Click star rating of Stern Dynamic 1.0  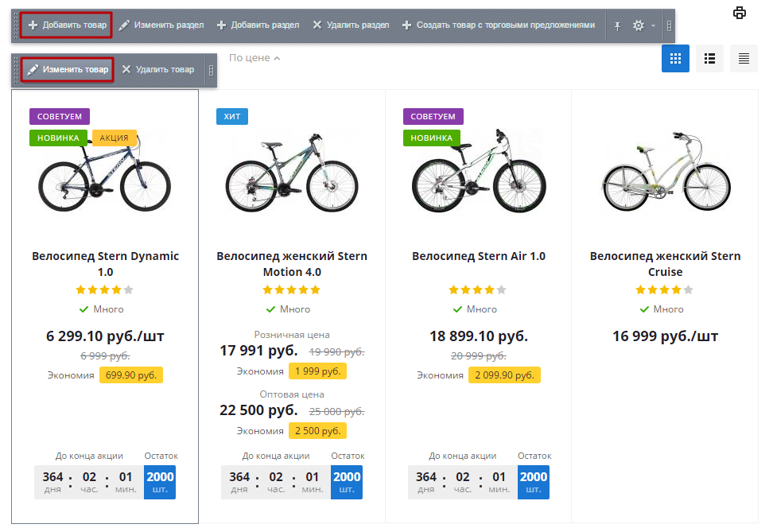pyautogui.click(x=104, y=290)
